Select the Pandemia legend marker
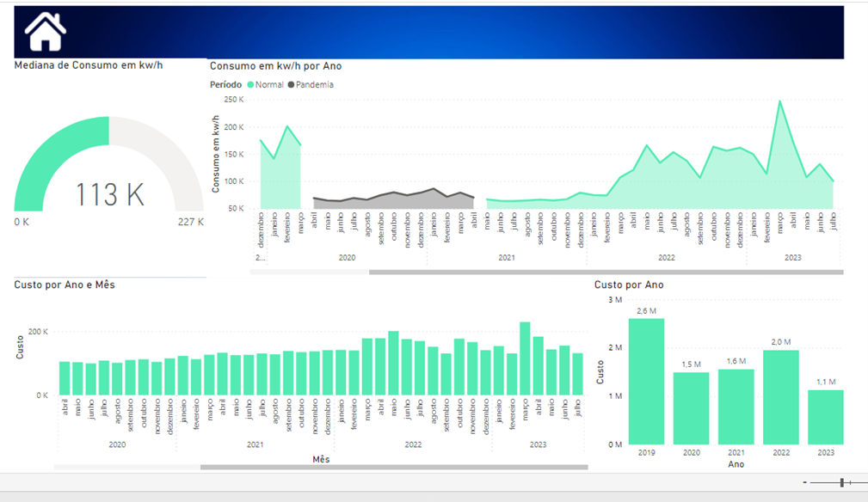This screenshot has width=868, height=502. (x=291, y=85)
